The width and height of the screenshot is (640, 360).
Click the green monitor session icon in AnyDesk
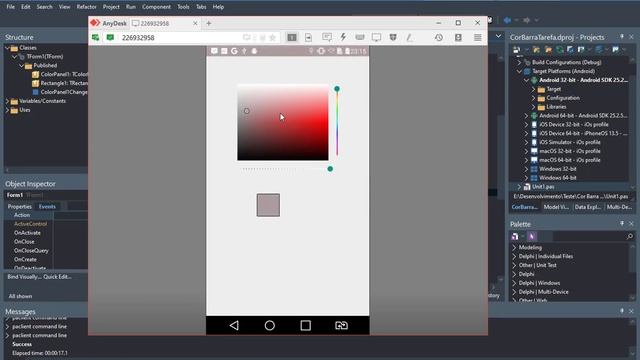[x=110, y=37]
